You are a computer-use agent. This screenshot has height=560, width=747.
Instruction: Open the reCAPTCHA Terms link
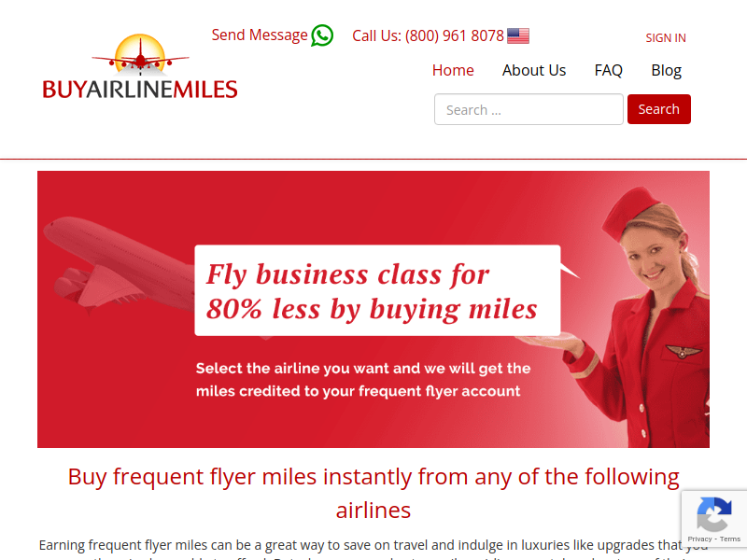point(730,539)
